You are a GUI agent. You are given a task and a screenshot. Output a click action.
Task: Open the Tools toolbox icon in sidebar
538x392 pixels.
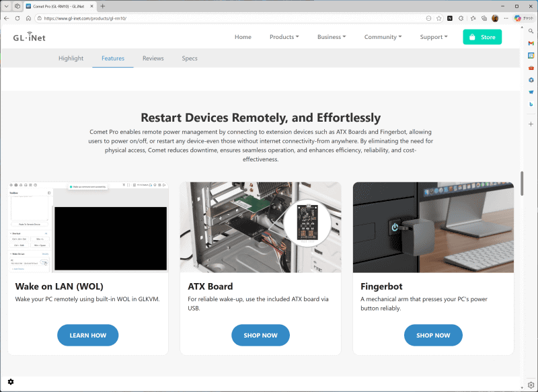(531, 67)
